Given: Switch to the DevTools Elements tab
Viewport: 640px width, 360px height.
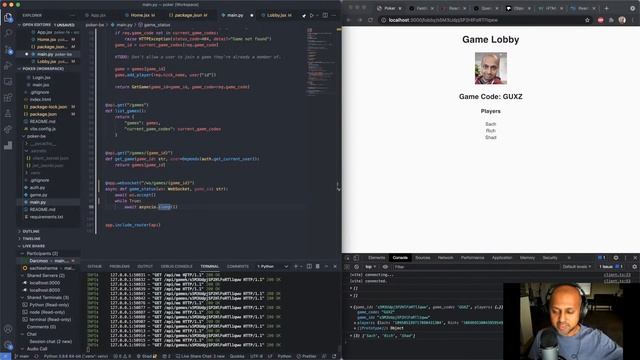Looking at the screenshot, I should coord(376,258).
